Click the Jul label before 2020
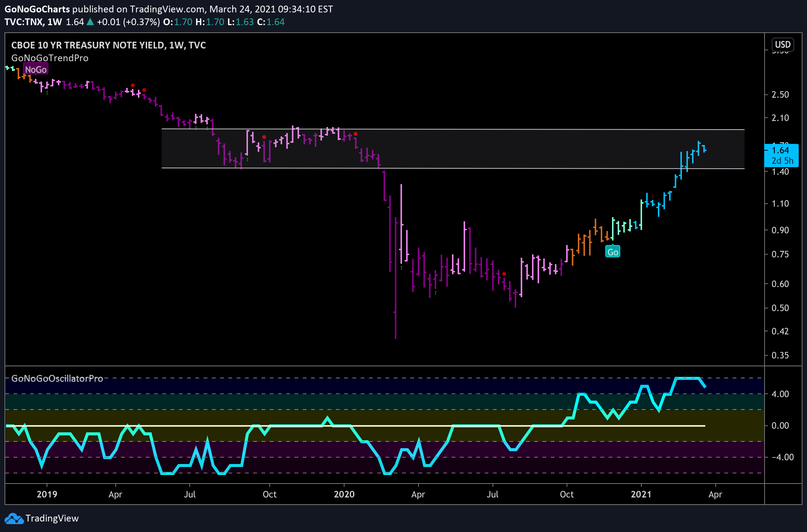This screenshot has height=532, width=807. coord(190,494)
